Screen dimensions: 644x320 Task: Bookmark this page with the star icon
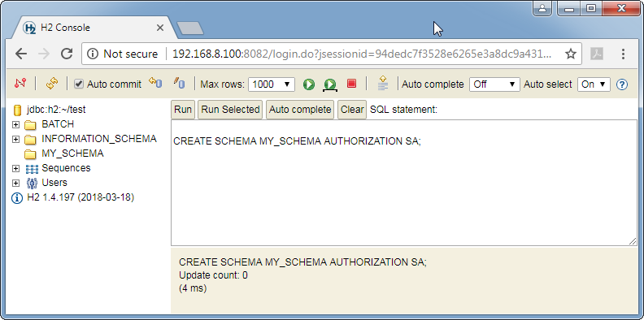point(571,54)
